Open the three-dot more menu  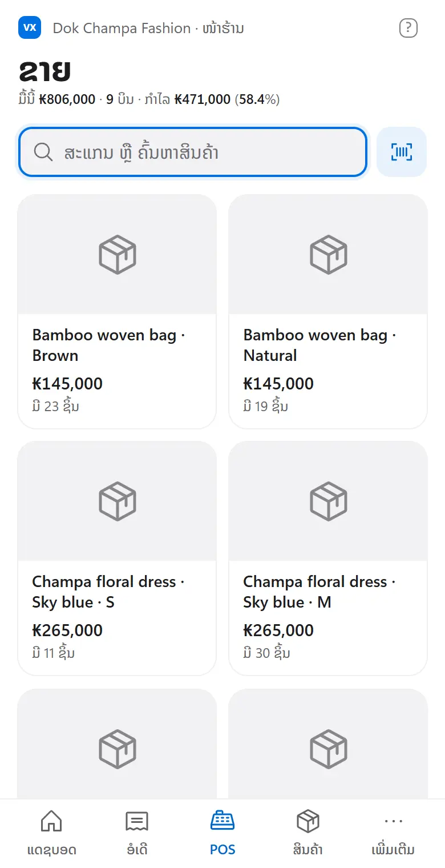point(394,822)
